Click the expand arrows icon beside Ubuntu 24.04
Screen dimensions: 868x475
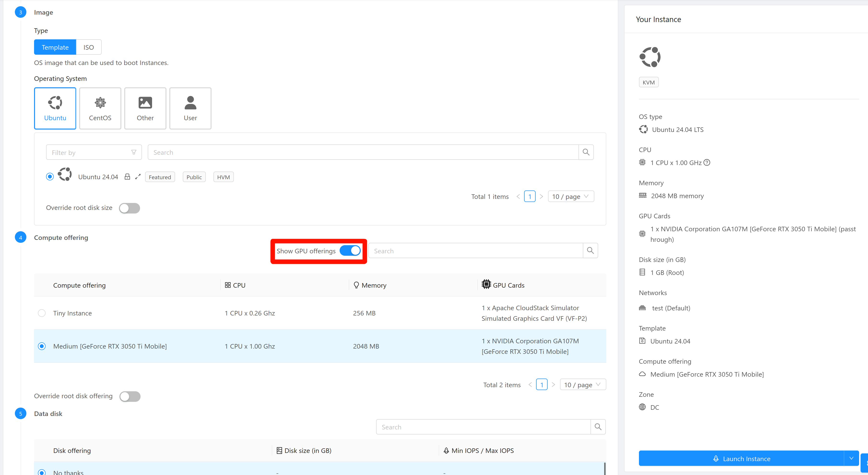pos(138,177)
